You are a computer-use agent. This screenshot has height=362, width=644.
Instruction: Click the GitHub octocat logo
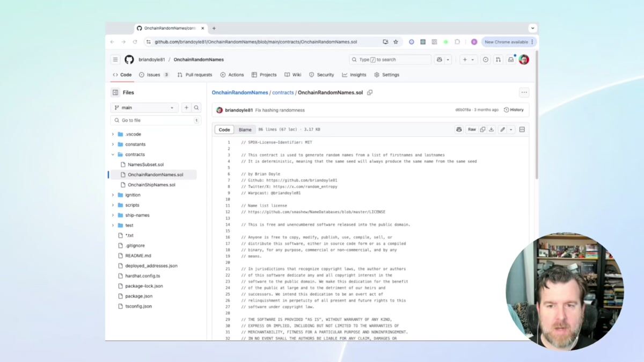click(x=129, y=60)
